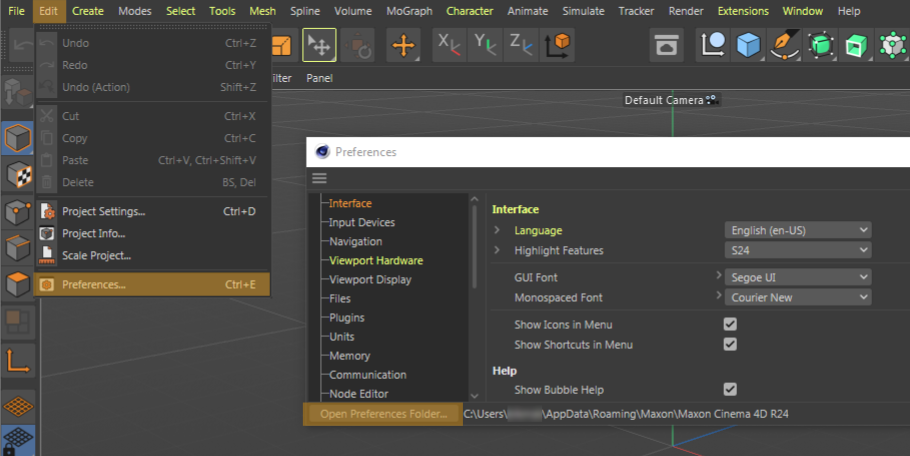The width and height of the screenshot is (910, 456).
Task: Click the Make Editable icon in left palette
Action: click(17, 92)
